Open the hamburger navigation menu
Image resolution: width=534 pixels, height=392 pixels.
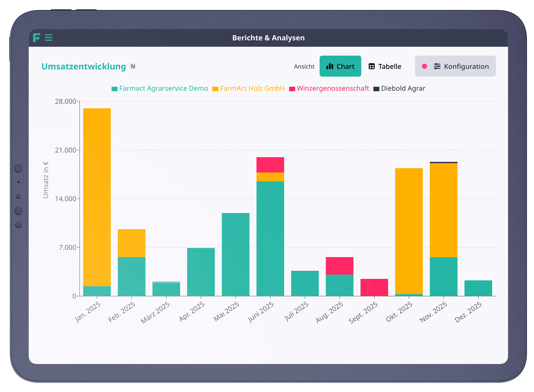[x=49, y=37]
